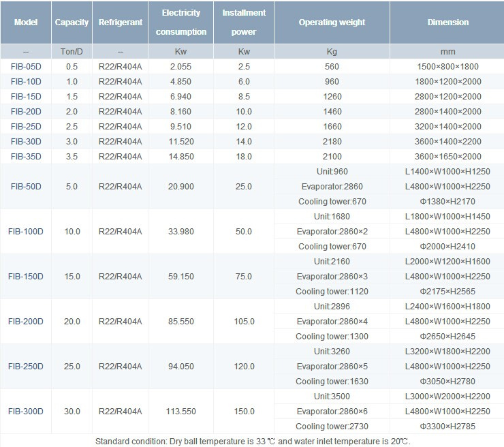Click dimension '3600×1650×2000'
Screen dimensions: 504x447
(x=447, y=157)
